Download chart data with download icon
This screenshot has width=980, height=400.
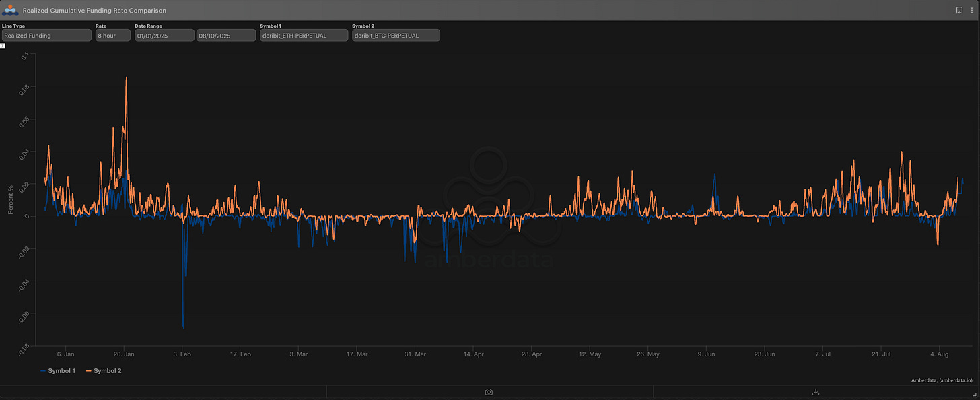(x=816, y=392)
